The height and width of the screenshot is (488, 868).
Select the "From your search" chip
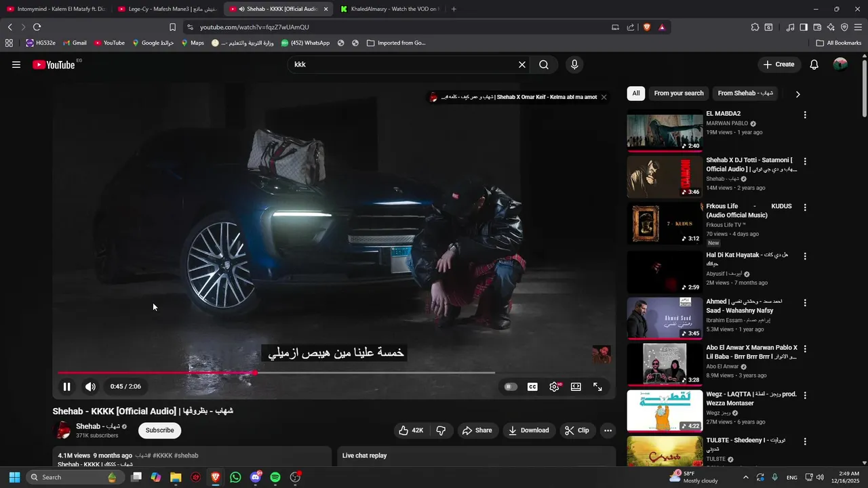tap(679, 94)
